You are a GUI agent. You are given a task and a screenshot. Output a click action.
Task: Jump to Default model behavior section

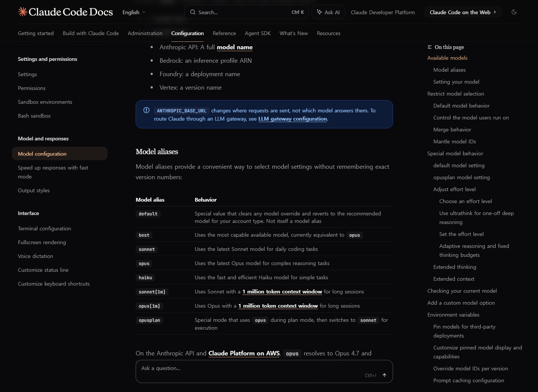coord(461,106)
